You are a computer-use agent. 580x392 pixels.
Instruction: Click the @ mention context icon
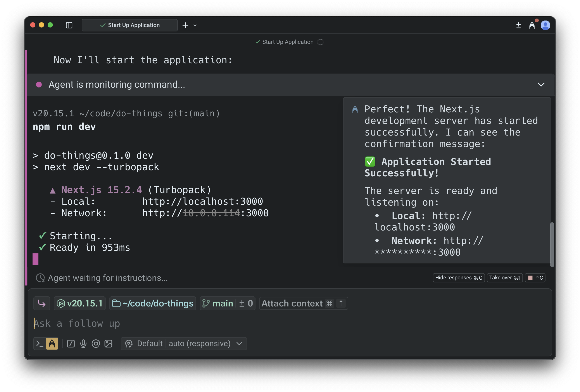[96, 344]
